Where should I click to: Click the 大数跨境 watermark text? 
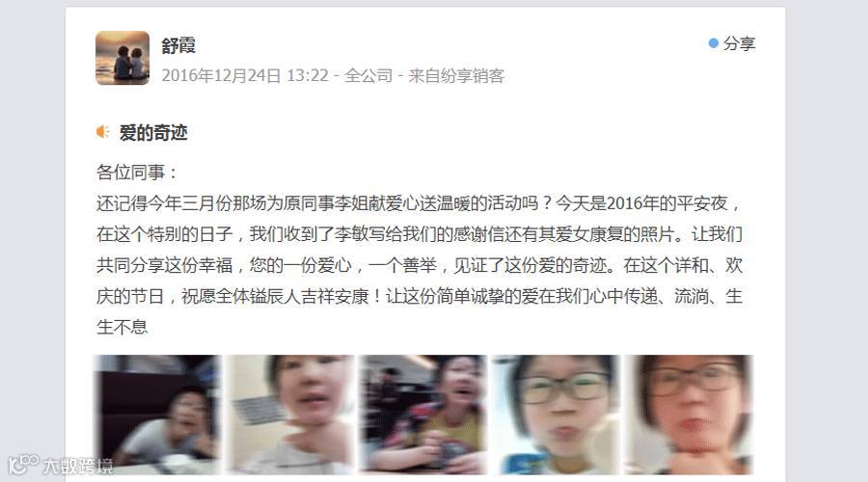tap(78, 466)
